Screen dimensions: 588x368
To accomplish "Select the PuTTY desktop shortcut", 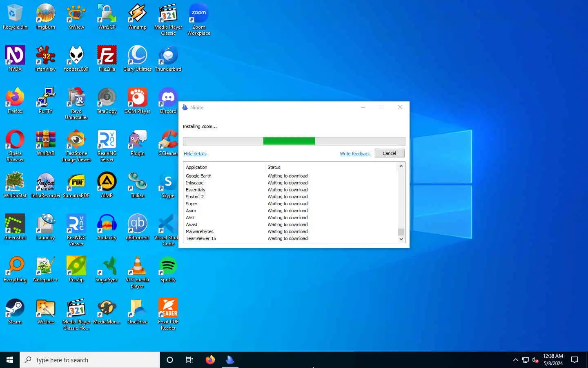I will pyautogui.click(x=45, y=101).
